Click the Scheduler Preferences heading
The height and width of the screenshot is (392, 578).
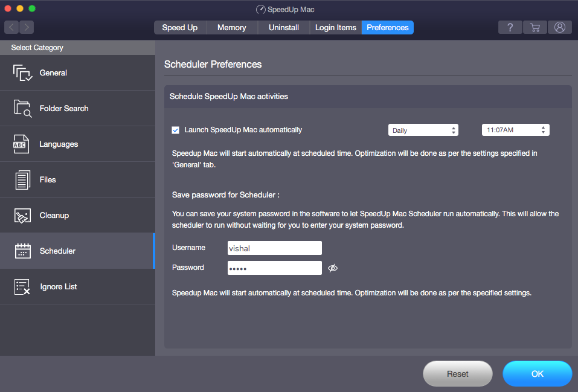[213, 65]
